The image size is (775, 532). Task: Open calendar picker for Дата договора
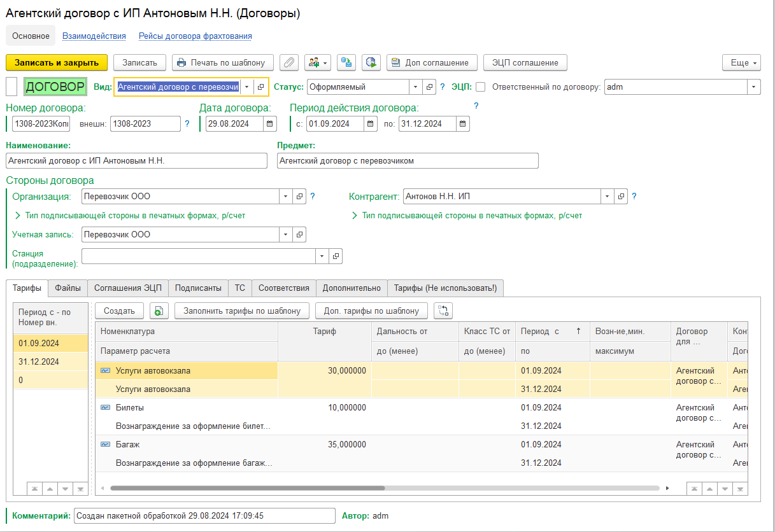point(270,123)
